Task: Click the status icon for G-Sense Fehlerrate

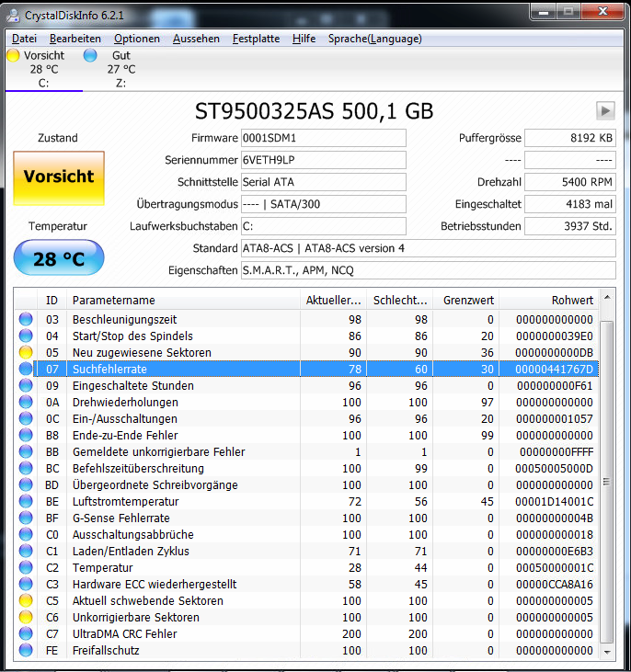Action: pos(26,518)
